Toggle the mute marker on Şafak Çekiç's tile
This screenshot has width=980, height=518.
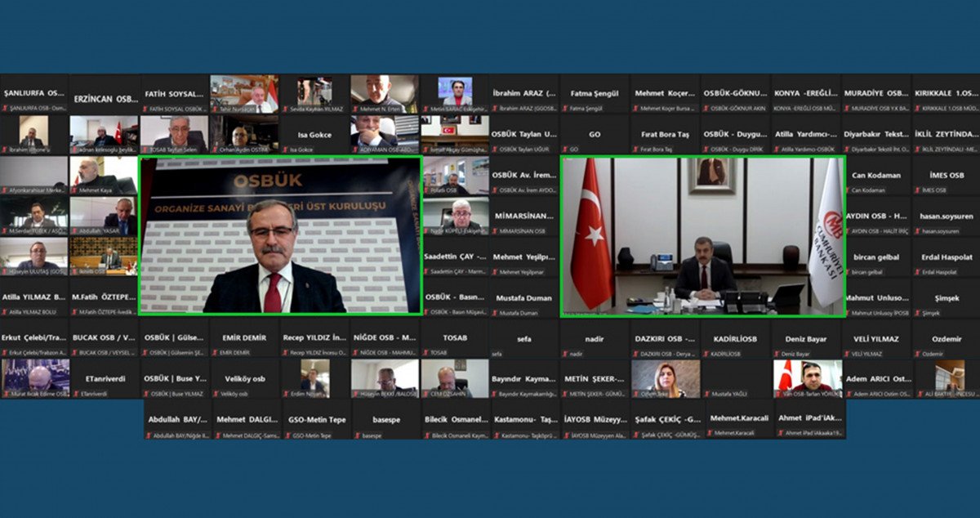point(636,435)
